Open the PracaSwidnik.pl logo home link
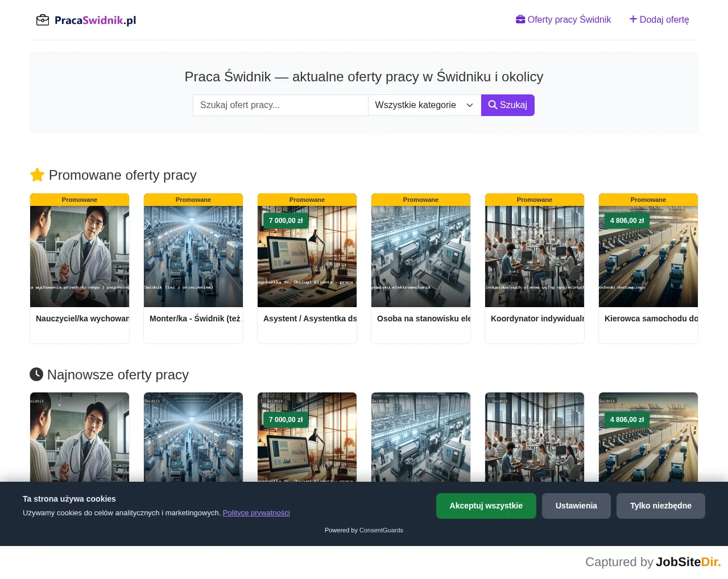This screenshot has height=579, width=728. (86, 20)
